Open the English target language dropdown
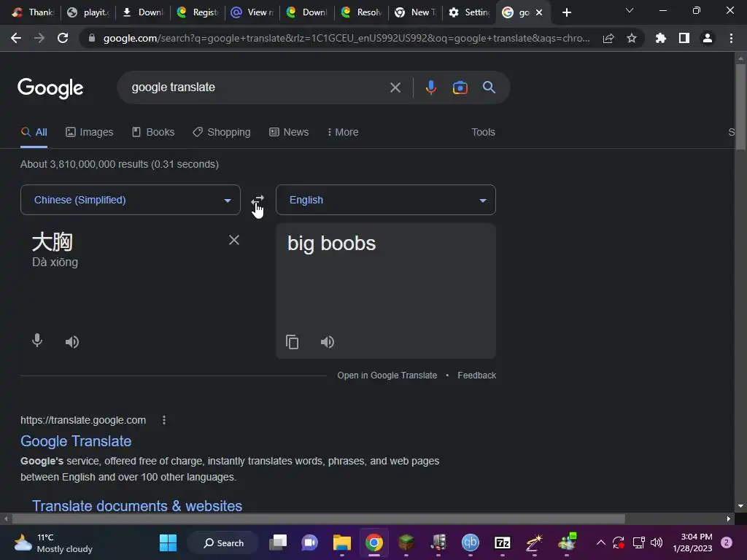Image resolution: width=747 pixels, height=560 pixels. 386,200
